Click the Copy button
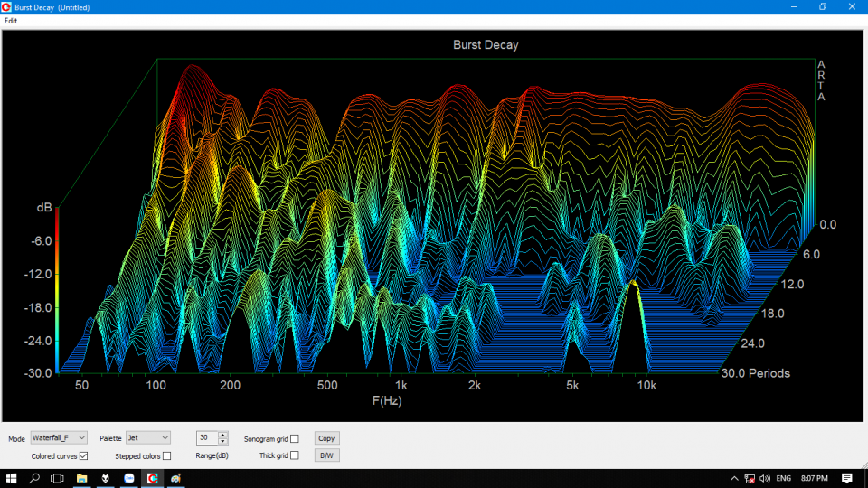 click(326, 438)
